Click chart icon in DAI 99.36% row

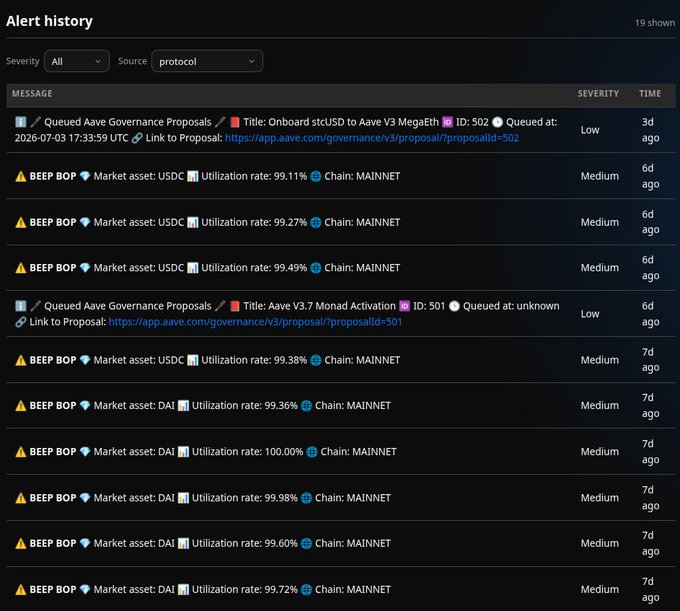[x=183, y=405]
